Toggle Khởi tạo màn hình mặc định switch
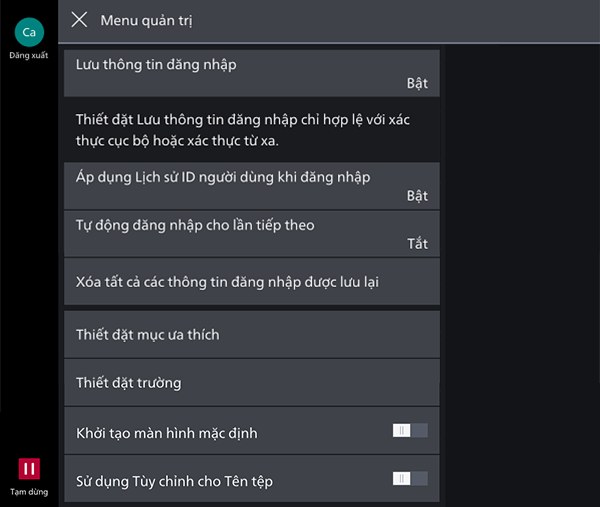Viewport: 600px width, 507px height. (410, 430)
